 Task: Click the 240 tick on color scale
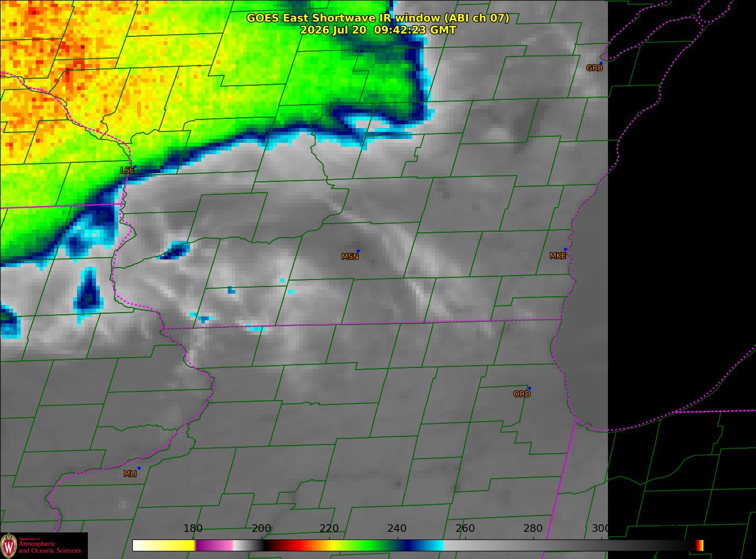coord(397,528)
